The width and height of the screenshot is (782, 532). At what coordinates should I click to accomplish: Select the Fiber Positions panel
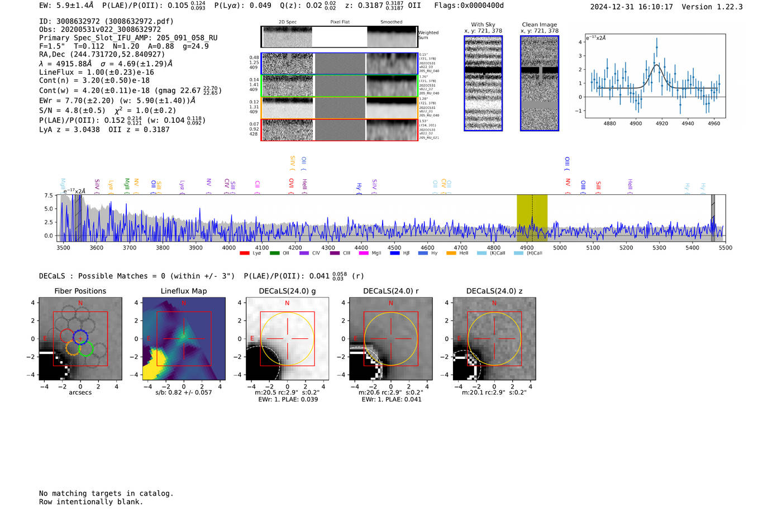tap(80, 339)
